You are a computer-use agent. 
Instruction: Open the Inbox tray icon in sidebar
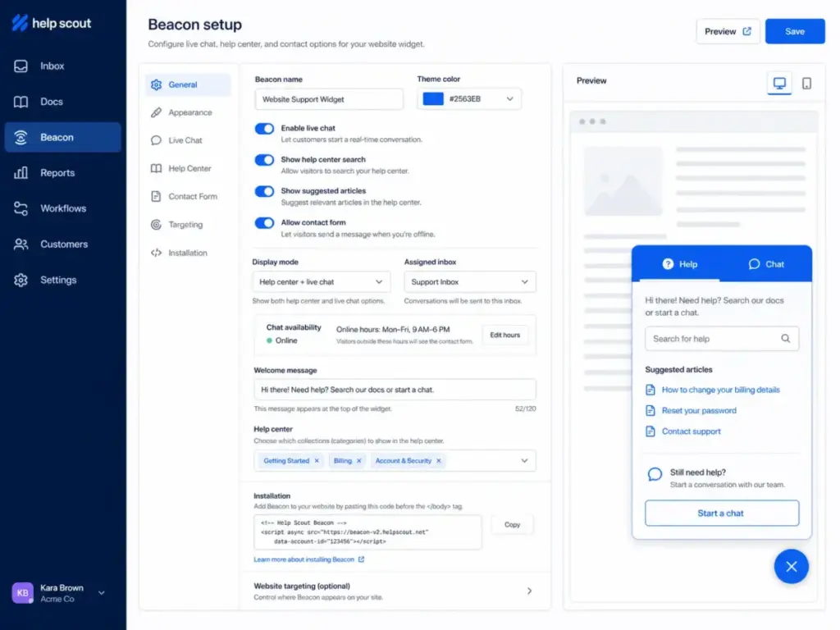pos(21,66)
